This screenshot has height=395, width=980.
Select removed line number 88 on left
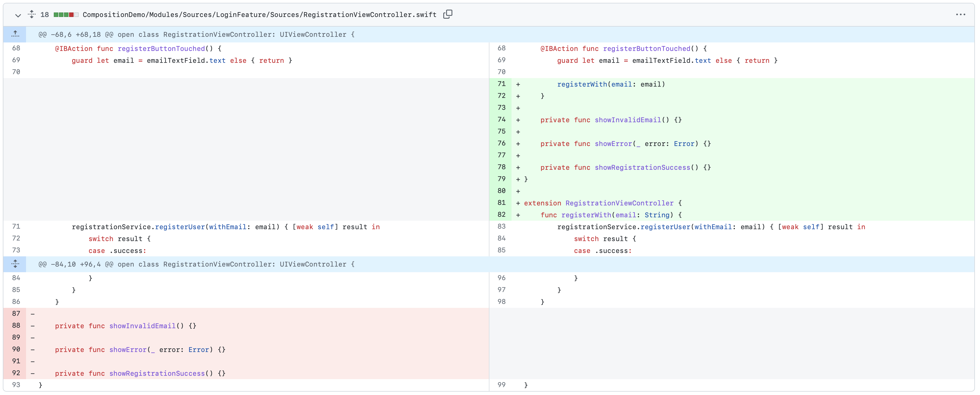[x=15, y=326]
